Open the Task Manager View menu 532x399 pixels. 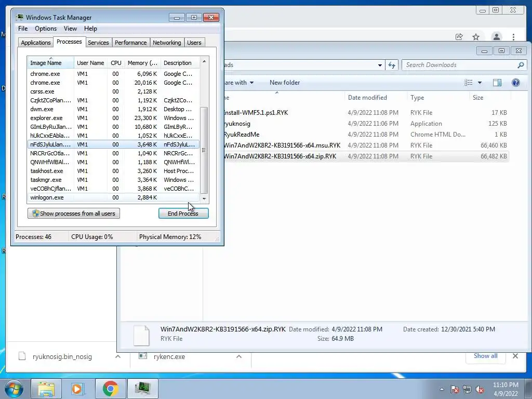pyautogui.click(x=70, y=29)
